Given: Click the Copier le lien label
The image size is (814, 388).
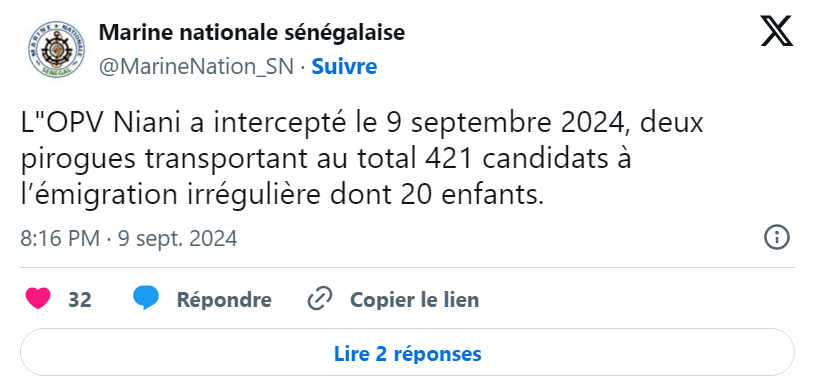Looking at the screenshot, I should (415, 300).
